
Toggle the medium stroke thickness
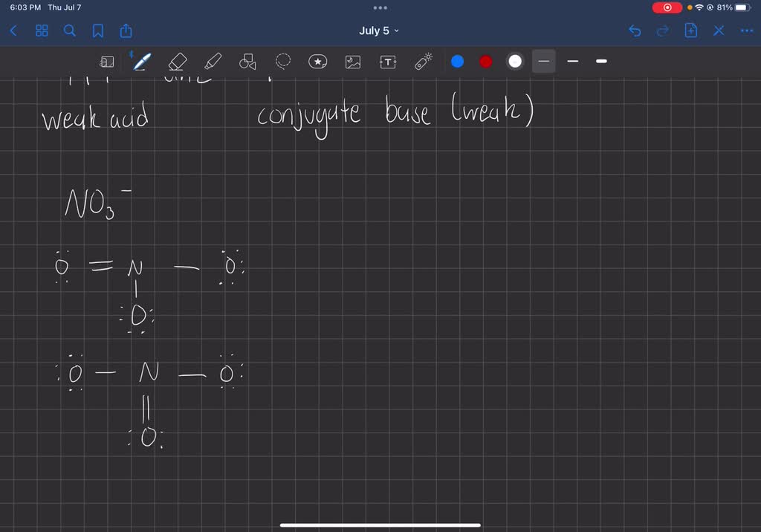[x=572, y=62]
